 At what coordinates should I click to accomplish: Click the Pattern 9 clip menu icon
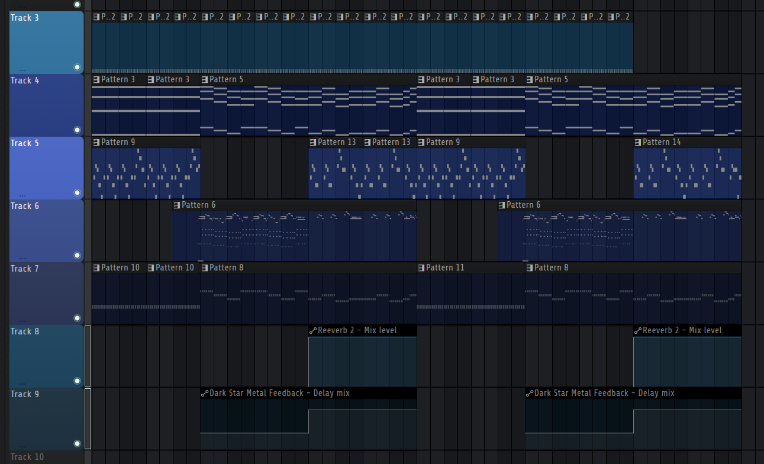(97, 142)
